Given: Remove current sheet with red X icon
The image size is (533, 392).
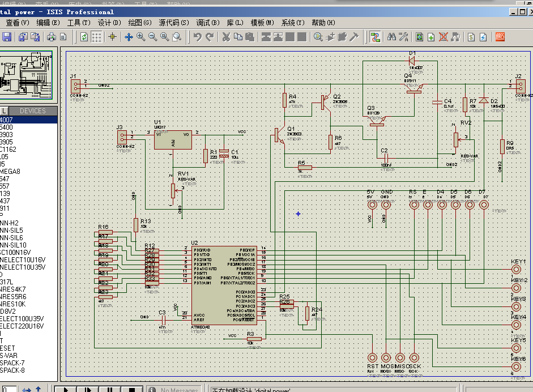Looking at the screenshot, I should coord(444,37).
